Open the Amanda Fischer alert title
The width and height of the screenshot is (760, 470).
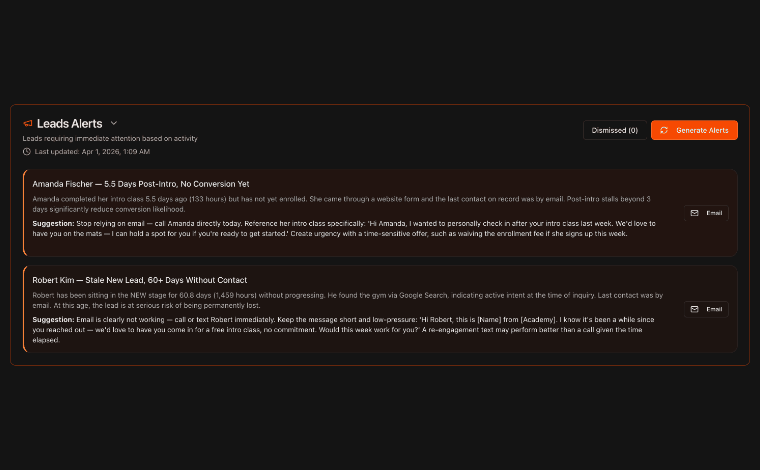click(x=141, y=184)
